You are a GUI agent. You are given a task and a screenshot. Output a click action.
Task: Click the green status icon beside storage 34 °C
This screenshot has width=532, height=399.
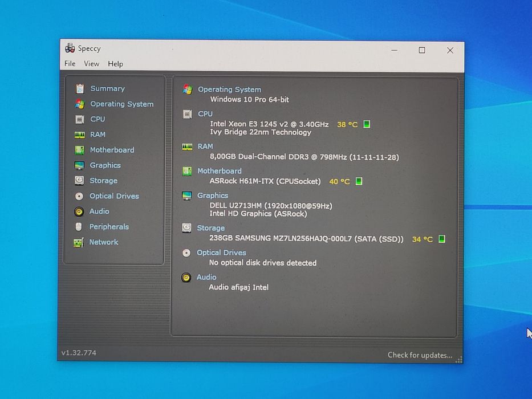441,239
